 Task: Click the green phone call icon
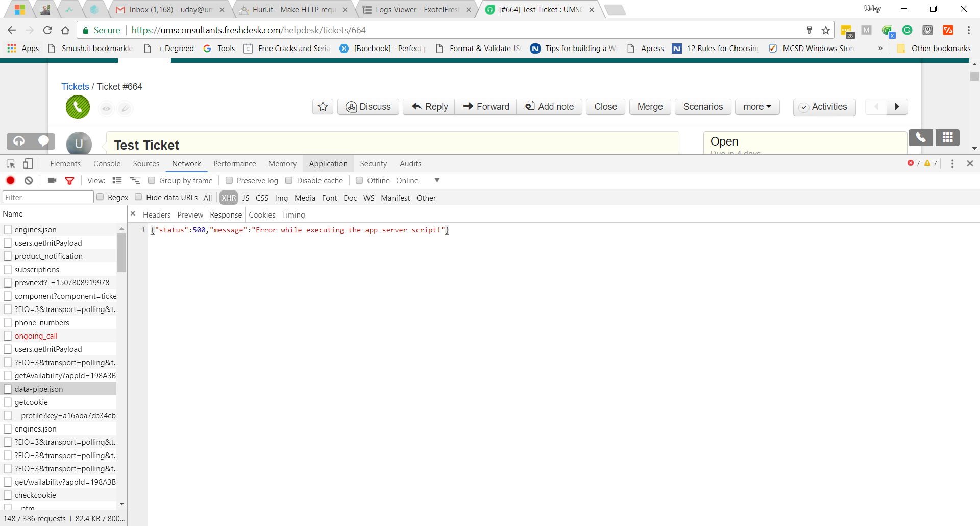click(x=78, y=107)
